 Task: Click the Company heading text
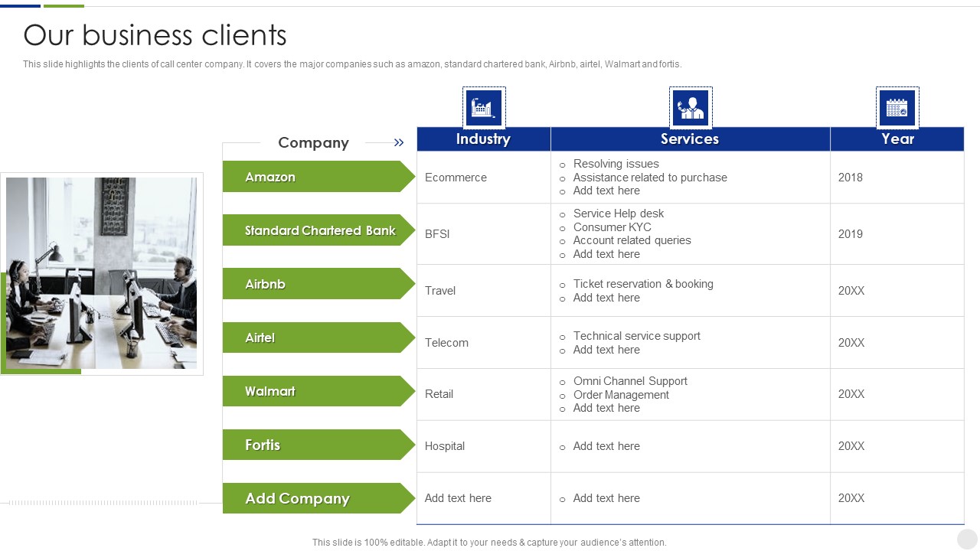coord(313,143)
